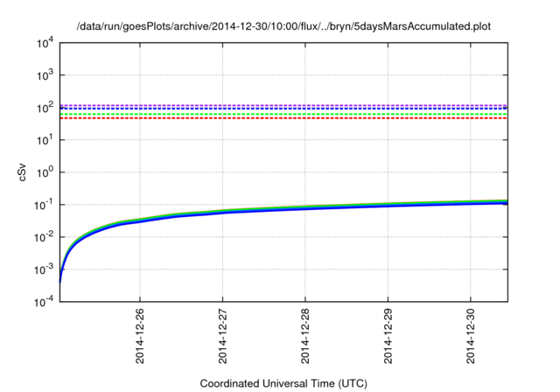Click the 2014-12-27 date tick label

(222, 336)
